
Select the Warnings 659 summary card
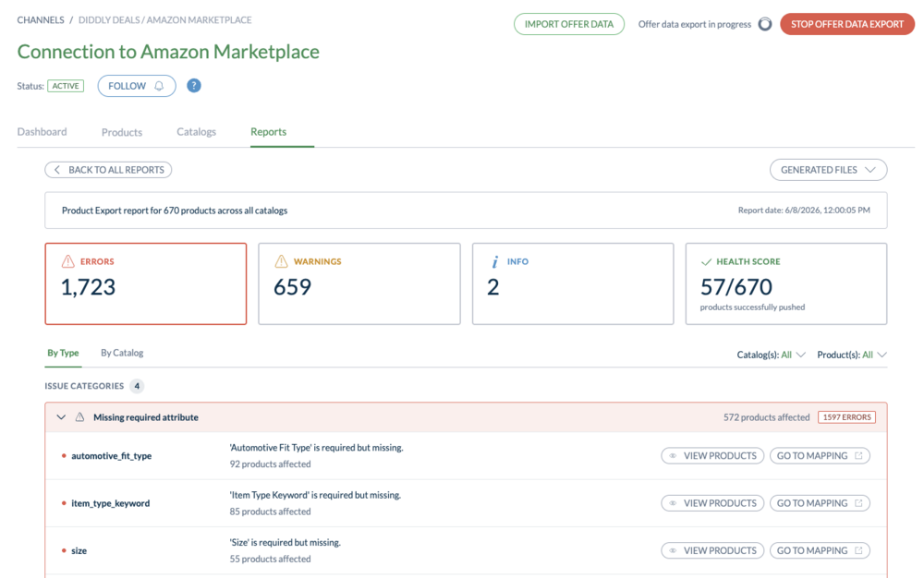[359, 283]
